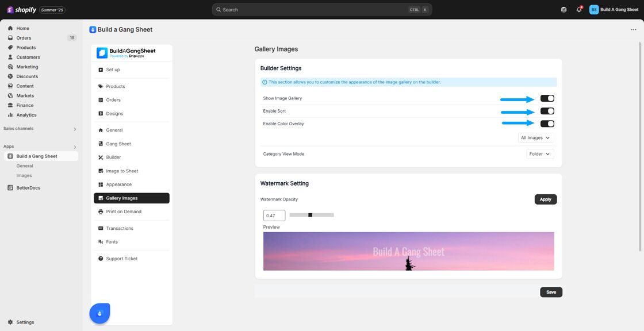Click the BuildAGangSheet DripApps logo

[x=126, y=53]
